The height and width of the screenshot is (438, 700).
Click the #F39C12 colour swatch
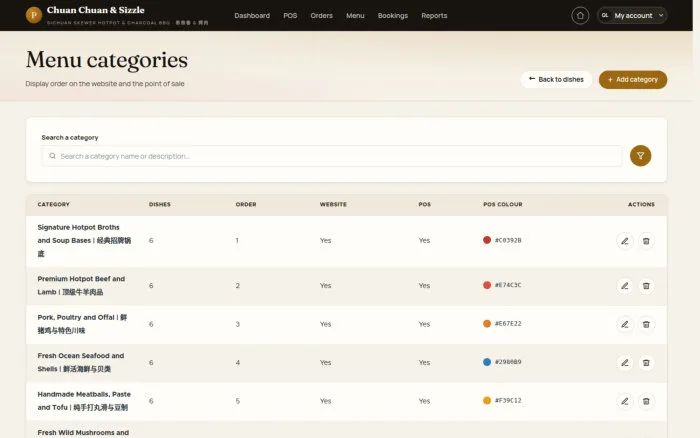pos(487,400)
